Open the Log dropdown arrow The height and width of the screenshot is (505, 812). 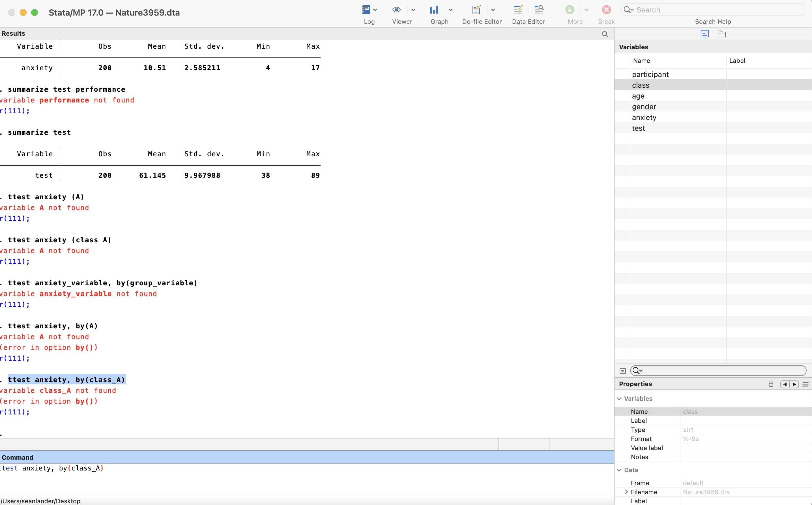tap(375, 10)
